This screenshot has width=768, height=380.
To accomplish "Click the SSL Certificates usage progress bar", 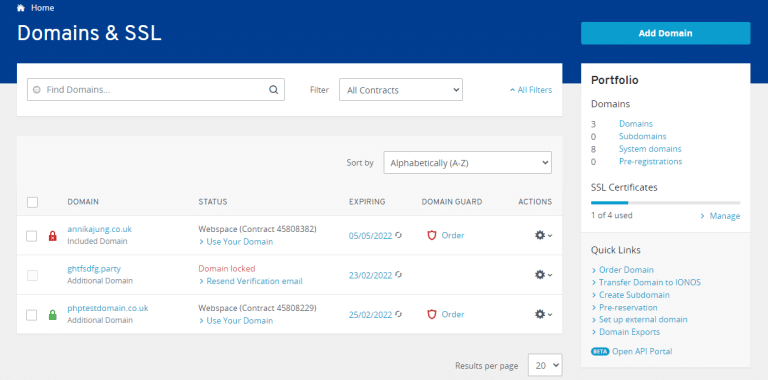I will [665, 202].
